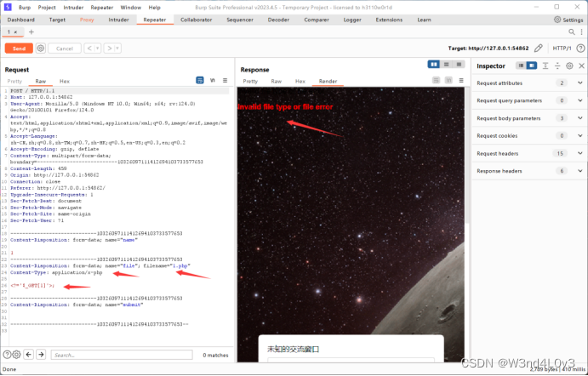Select the Response Pretty view tab
Image resolution: width=588 pixels, height=376 pixels.
[x=250, y=81]
